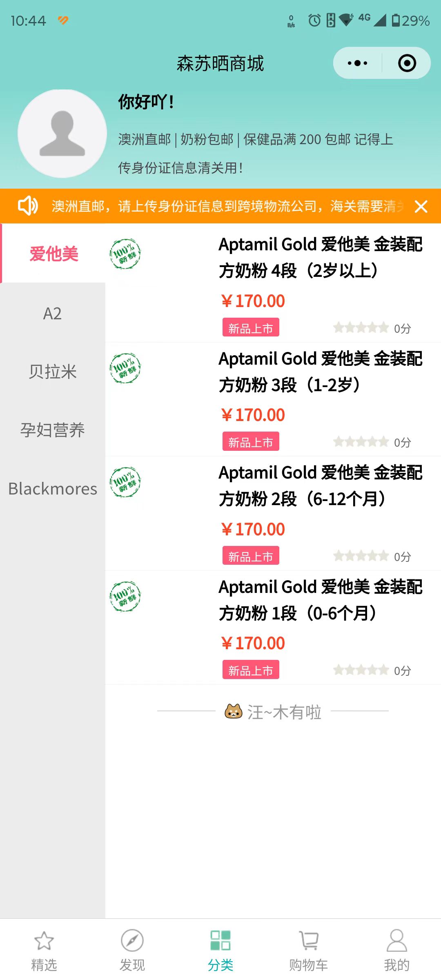Viewport: 441px width, 980px height.
Task: Tap the gray user avatar picture
Action: [x=62, y=134]
